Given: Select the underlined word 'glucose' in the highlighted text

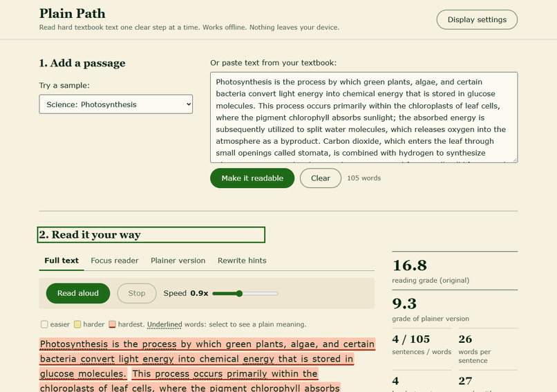Looking at the screenshot, I should point(57,374).
